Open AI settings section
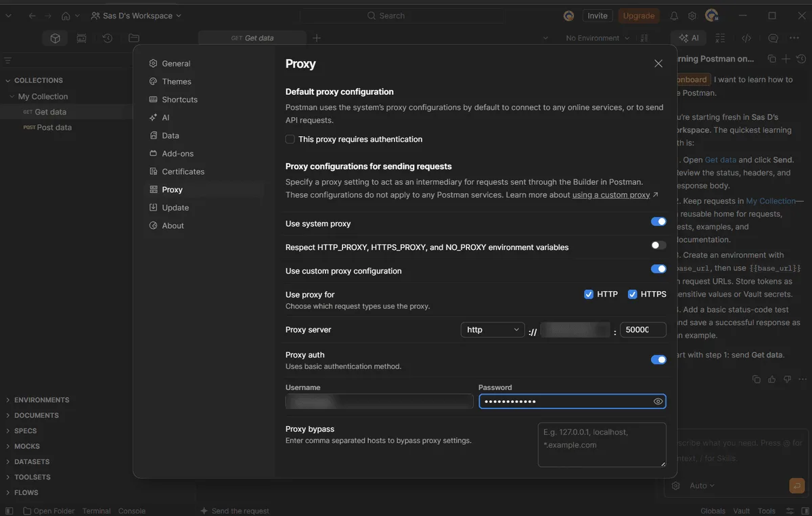 click(166, 117)
